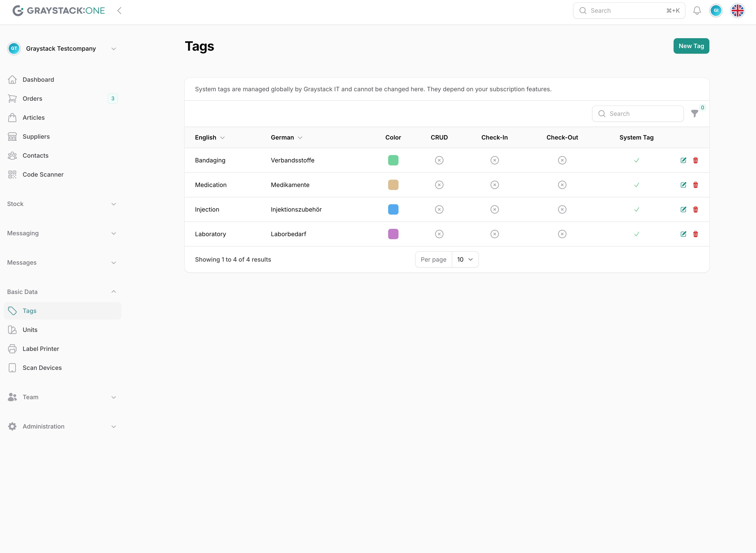The height and width of the screenshot is (553, 756).
Task: Open the Per page 10 dropdown
Action: (465, 259)
